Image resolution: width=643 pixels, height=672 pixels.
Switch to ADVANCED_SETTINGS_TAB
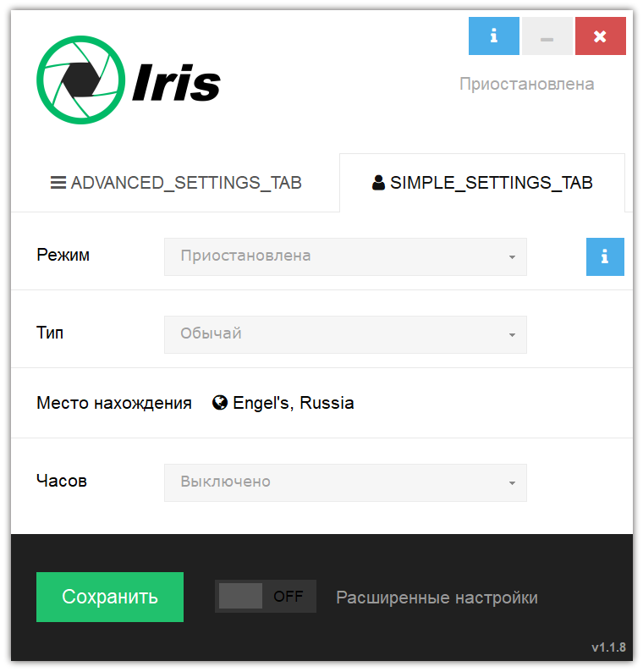click(x=176, y=183)
